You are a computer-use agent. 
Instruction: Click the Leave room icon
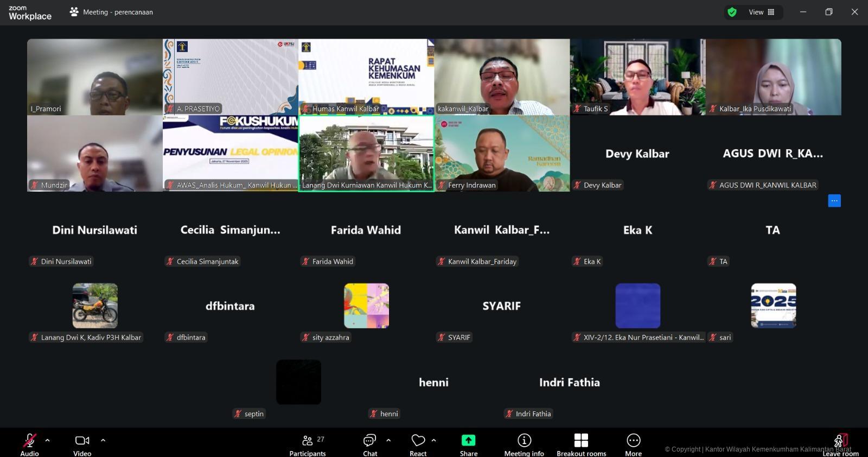click(x=840, y=441)
